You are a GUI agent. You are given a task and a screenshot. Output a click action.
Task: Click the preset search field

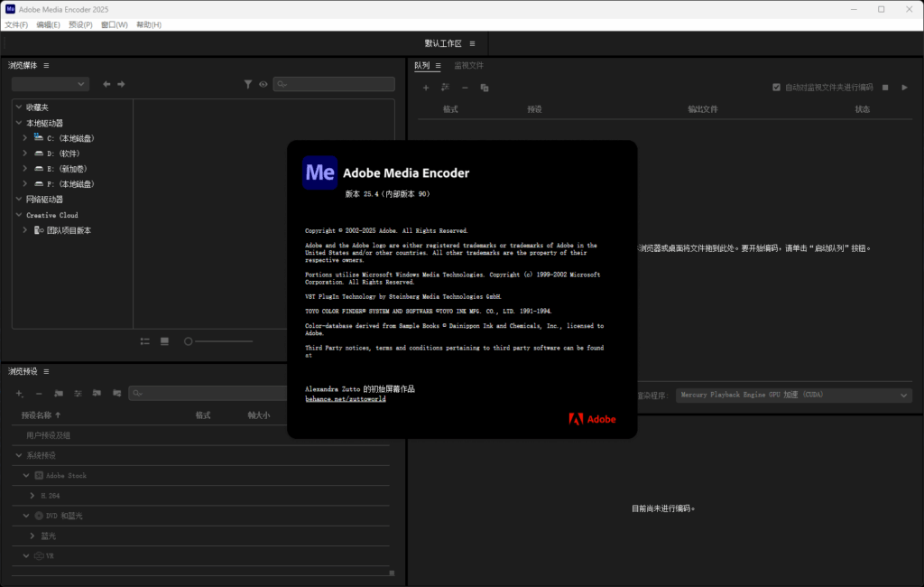208,394
